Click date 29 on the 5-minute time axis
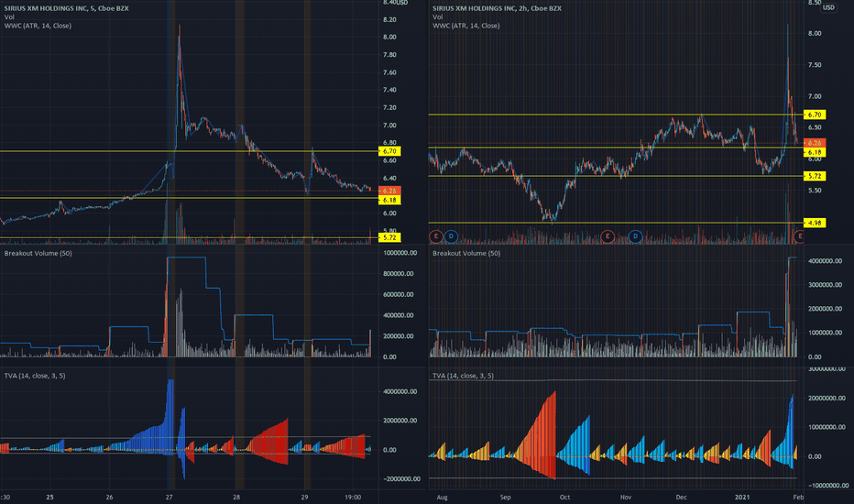Image resolution: width=854 pixels, height=504 pixels. click(304, 497)
